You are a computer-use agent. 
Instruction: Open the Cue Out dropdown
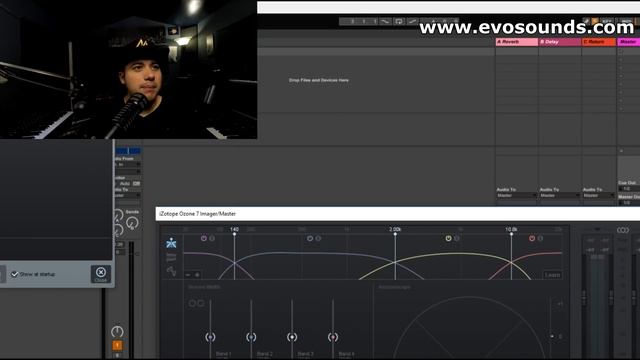point(629,189)
